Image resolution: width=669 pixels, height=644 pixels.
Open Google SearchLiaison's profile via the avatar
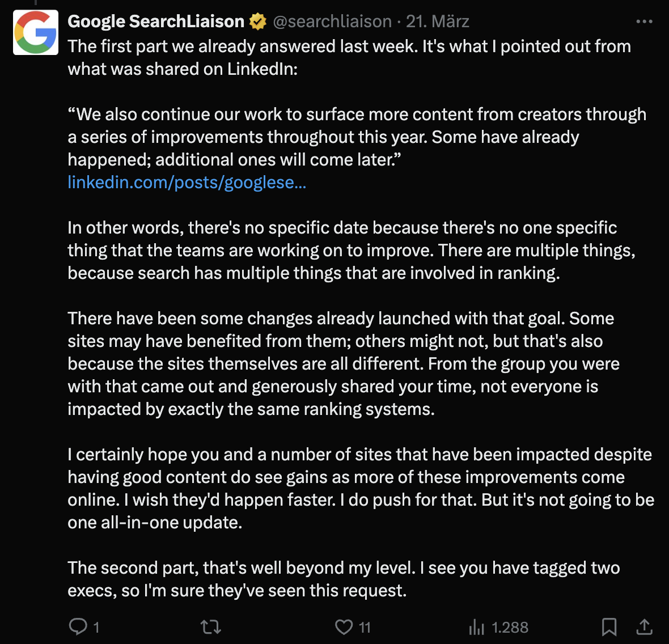35,32
